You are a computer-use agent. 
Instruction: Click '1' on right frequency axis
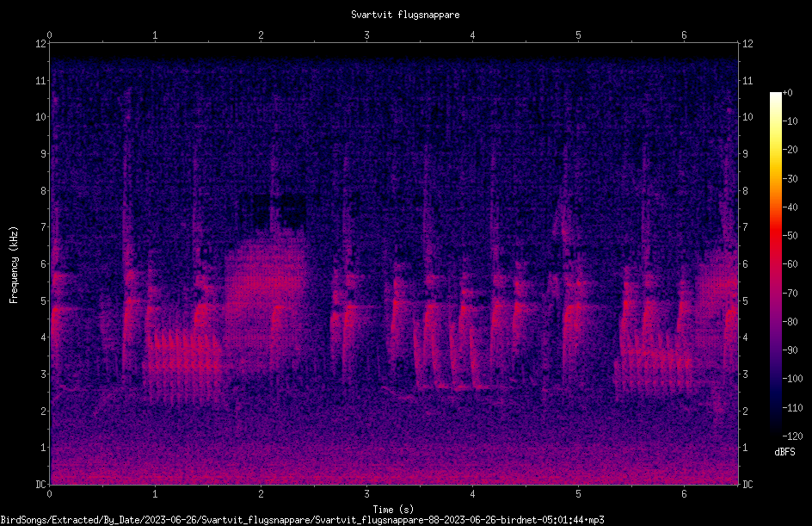coord(745,448)
